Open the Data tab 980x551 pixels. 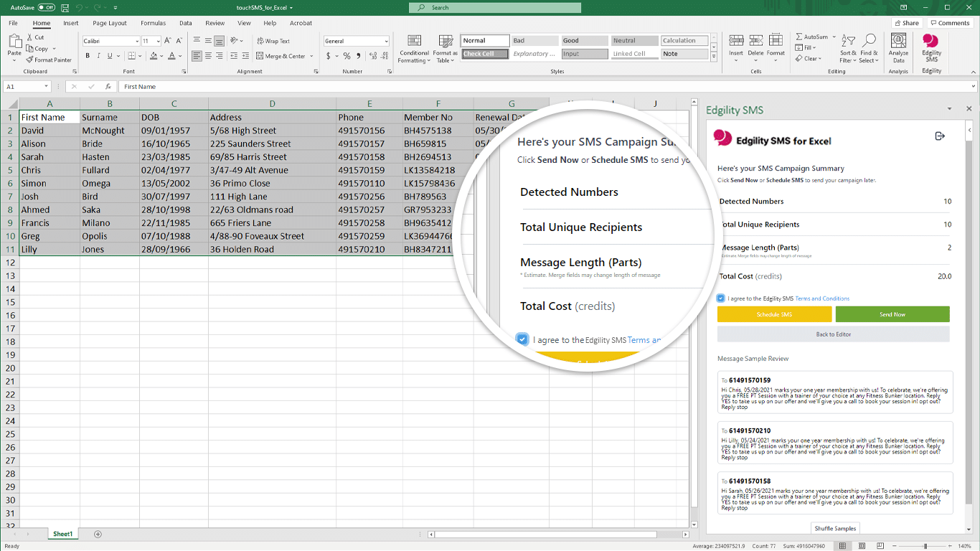tap(185, 23)
